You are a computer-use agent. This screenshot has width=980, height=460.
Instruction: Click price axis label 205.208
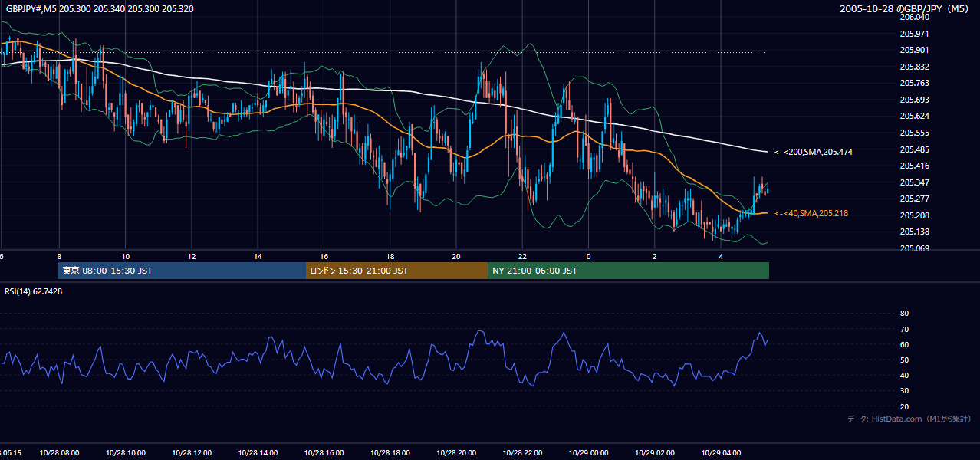915,215
